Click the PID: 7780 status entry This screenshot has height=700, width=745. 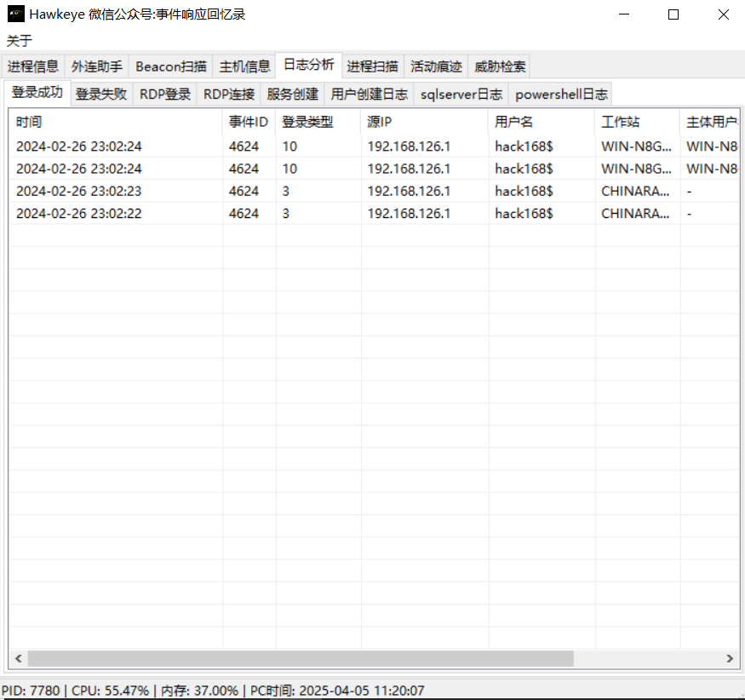[x=31, y=691]
